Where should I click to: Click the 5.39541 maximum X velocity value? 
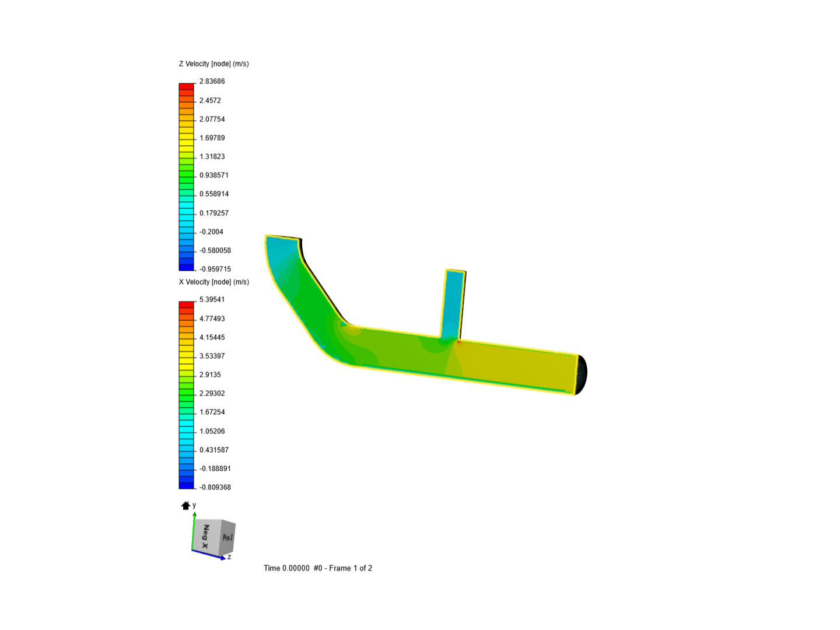pyautogui.click(x=212, y=299)
